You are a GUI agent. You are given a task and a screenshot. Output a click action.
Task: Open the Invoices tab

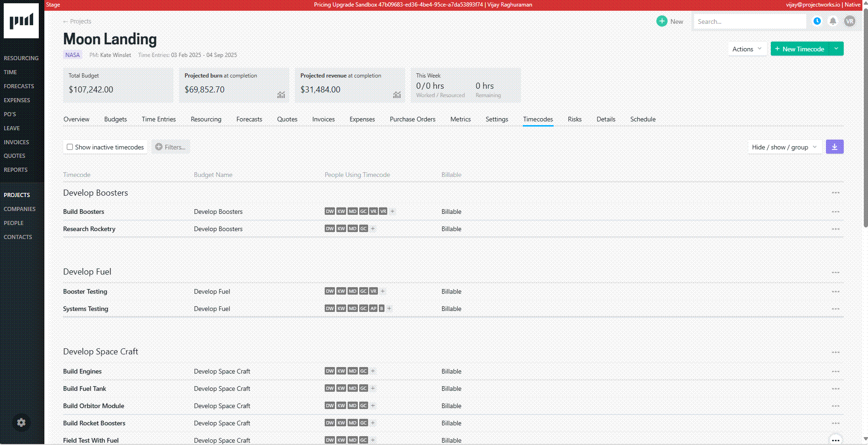[323, 119]
